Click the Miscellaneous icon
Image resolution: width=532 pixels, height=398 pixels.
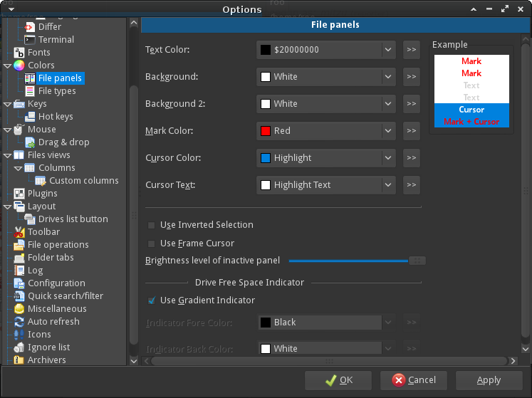tap(19, 309)
